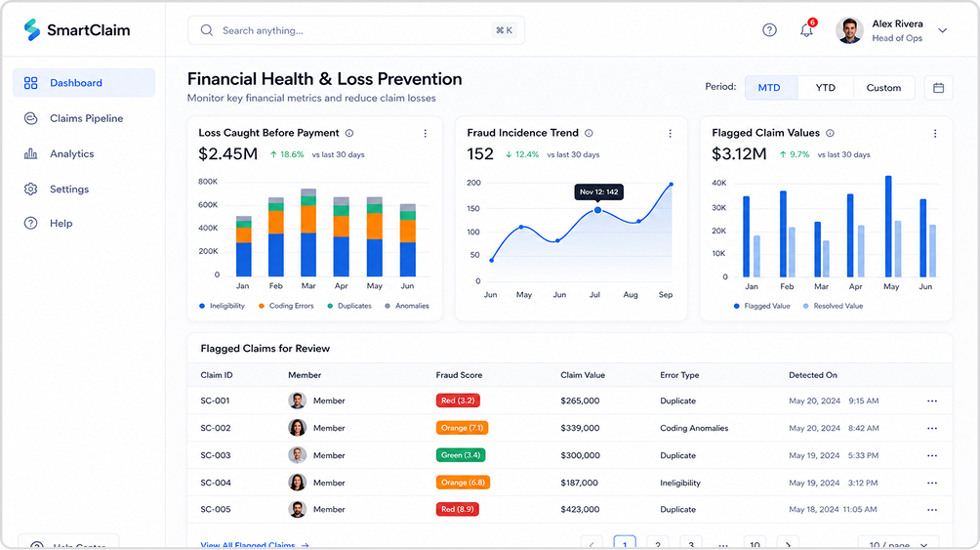The height and width of the screenshot is (550, 980).
Task: Click info icon next to Fraud Incidence Trend
Action: [x=589, y=133]
